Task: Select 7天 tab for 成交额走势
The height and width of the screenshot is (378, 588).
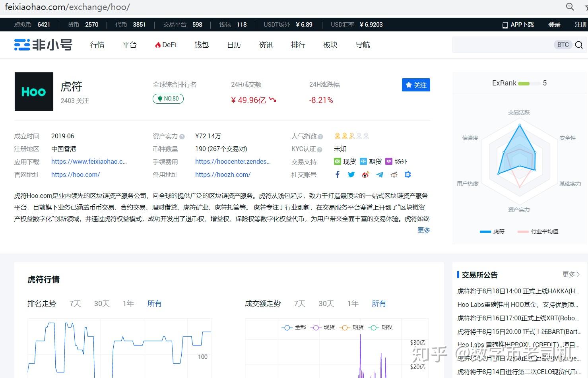Action: pos(300,304)
